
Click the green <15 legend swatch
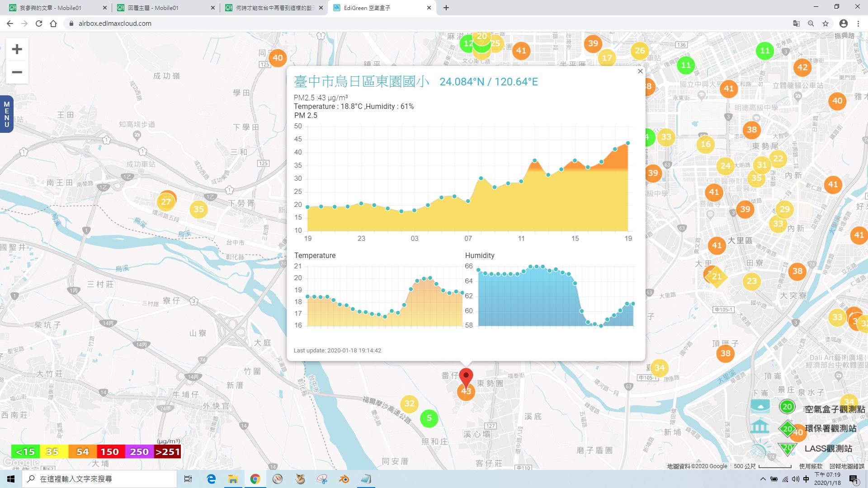coord(25,452)
